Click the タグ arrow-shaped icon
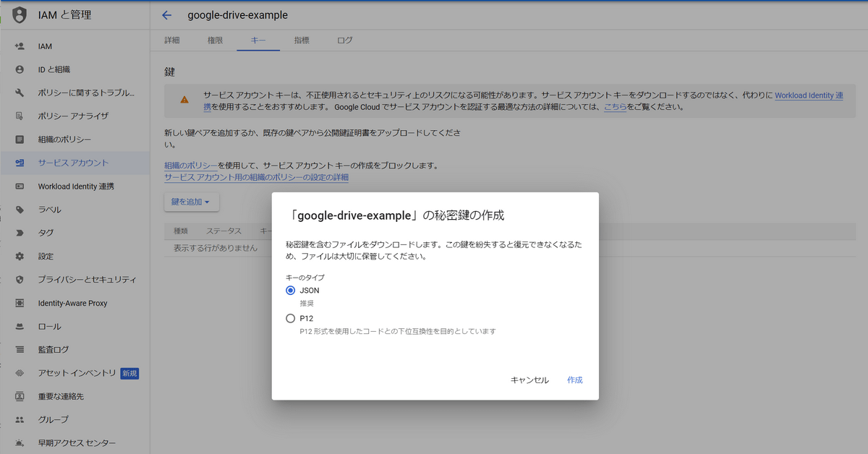 [20, 233]
